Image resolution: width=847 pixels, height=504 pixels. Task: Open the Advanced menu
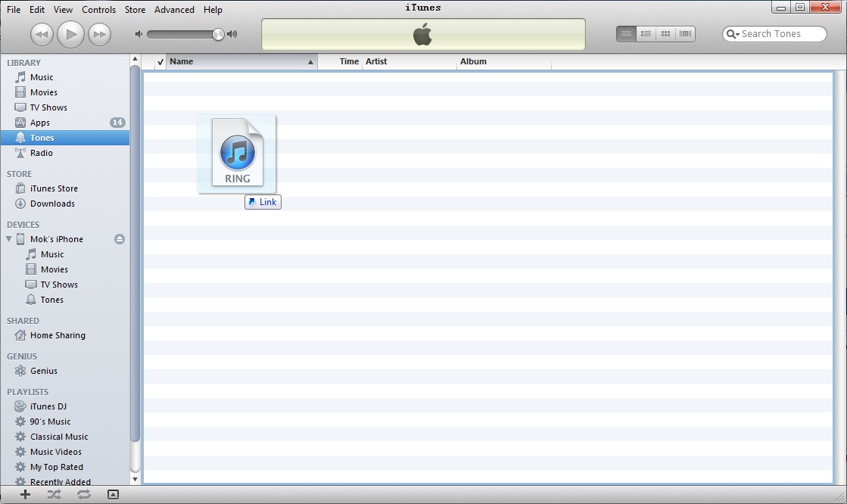(x=174, y=10)
